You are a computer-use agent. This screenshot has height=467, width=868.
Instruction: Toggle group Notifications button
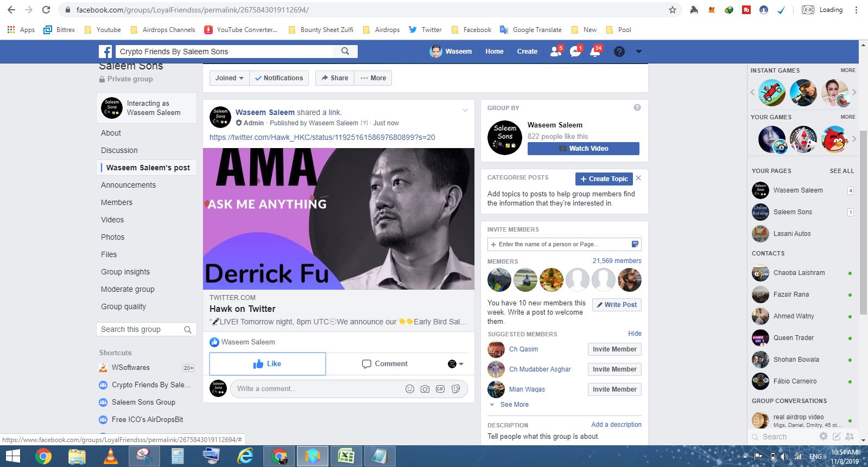click(279, 78)
